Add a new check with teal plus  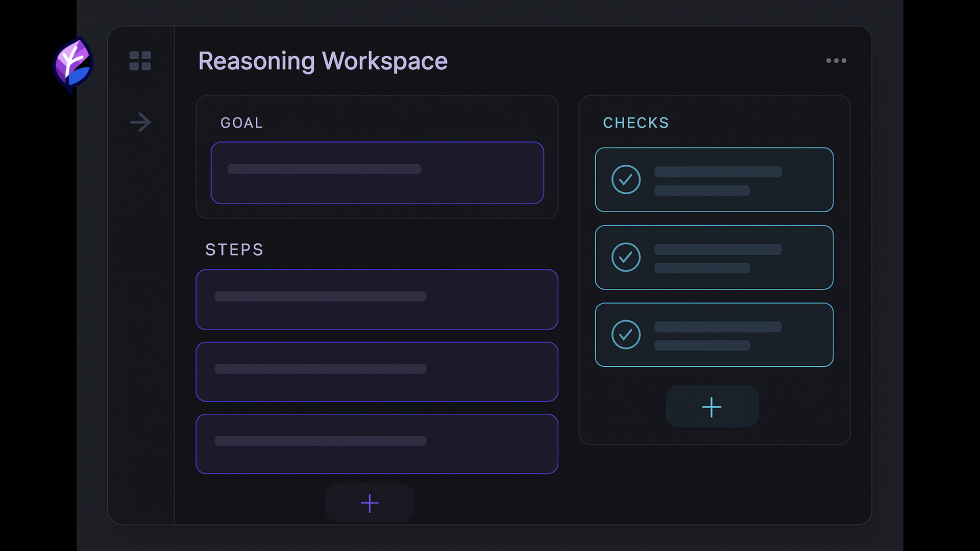pyautogui.click(x=712, y=407)
